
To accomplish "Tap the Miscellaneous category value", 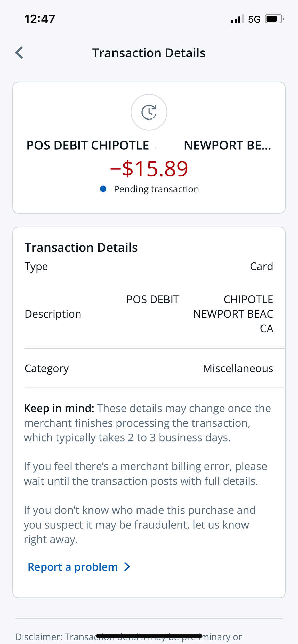I will coord(238,368).
